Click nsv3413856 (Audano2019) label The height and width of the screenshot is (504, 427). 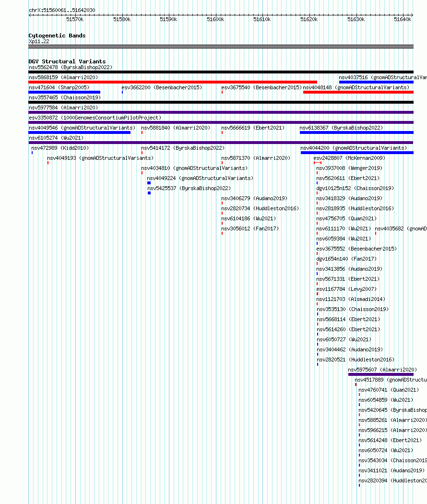coord(349,269)
